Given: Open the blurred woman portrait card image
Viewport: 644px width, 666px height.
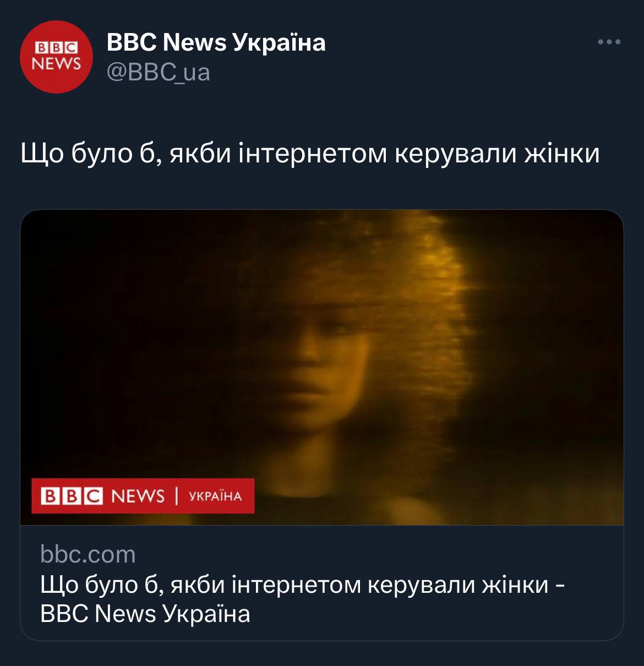Looking at the screenshot, I should point(322,367).
